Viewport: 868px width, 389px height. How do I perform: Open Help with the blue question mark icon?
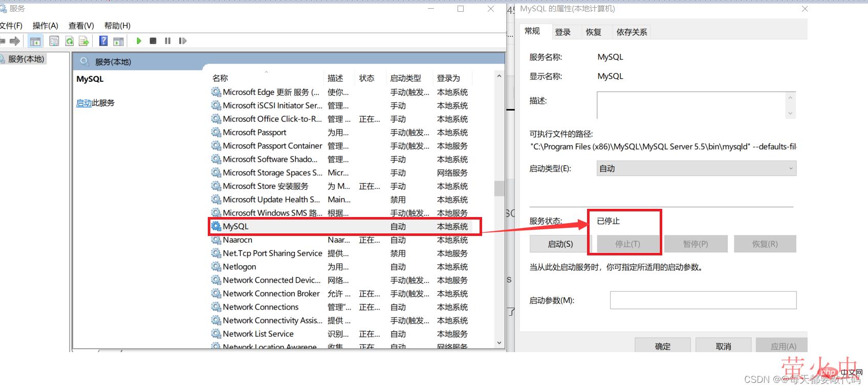(103, 41)
